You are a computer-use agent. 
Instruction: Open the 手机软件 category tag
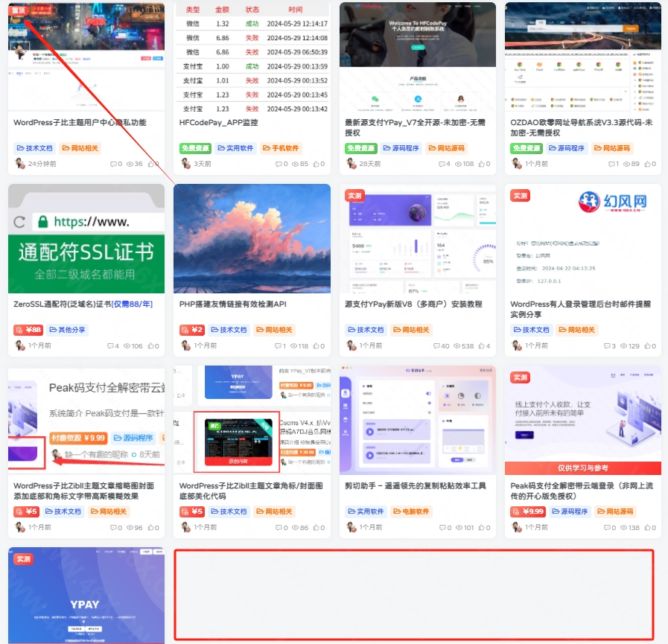point(281,148)
